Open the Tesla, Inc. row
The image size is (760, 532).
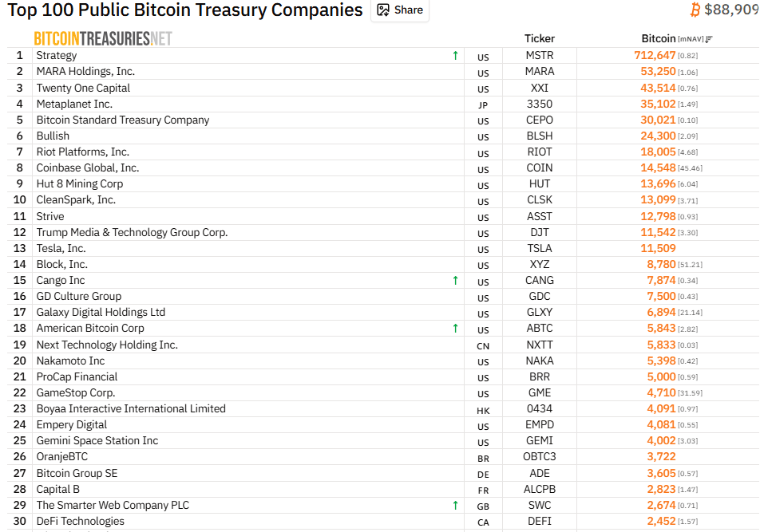click(x=64, y=248)
